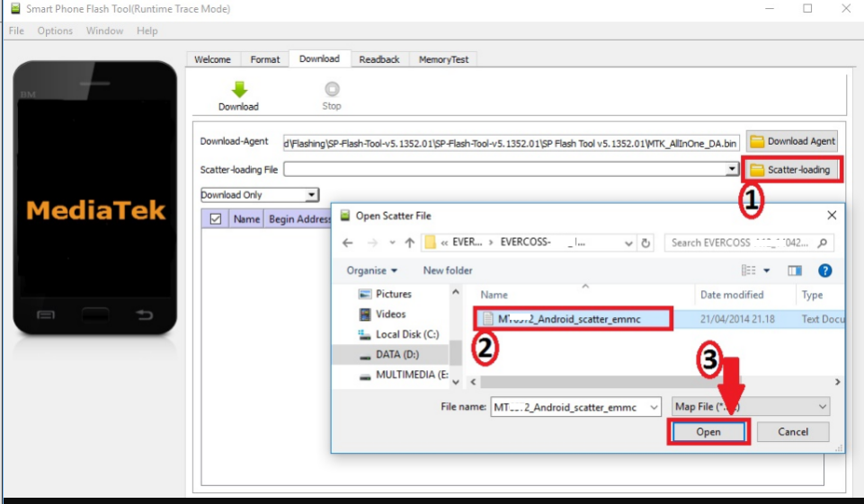Click the EVER... breadcrumb in address bar

point(467,243)
